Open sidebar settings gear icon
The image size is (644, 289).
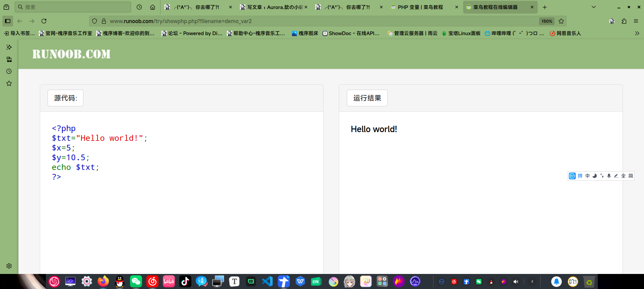tap(9, 266)
